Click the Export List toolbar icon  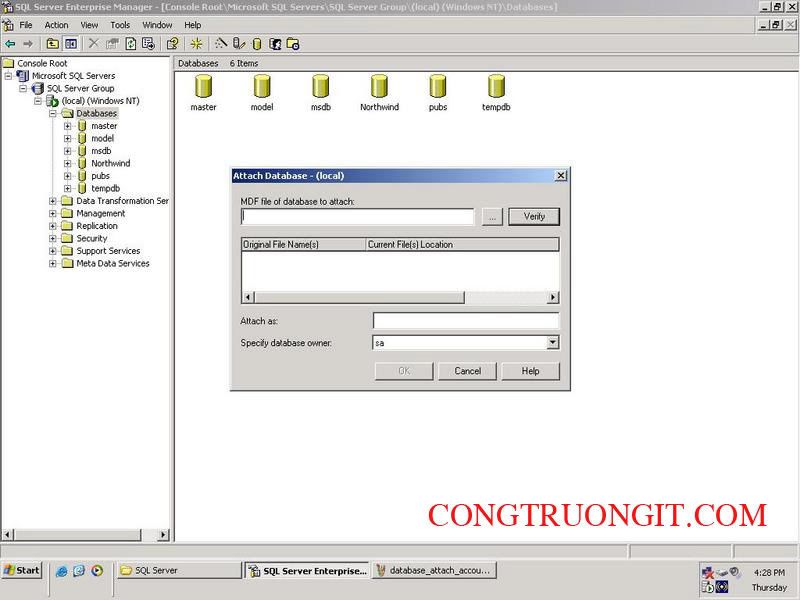click(x=148, y=44)
